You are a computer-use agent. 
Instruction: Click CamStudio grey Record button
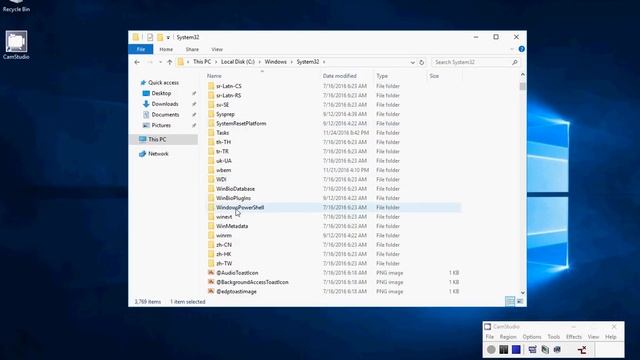491,349
